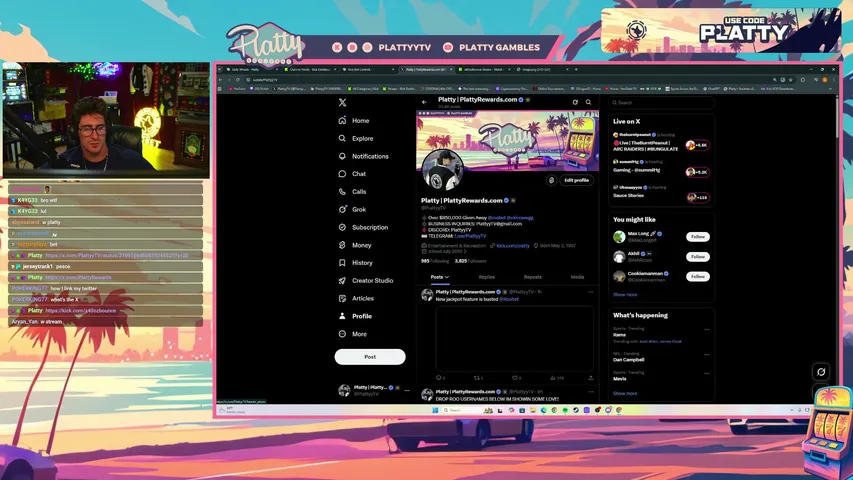Click the Edit profile button
Image resolution: width=853 pixels, height=480 pixels.
pos(576,180)
